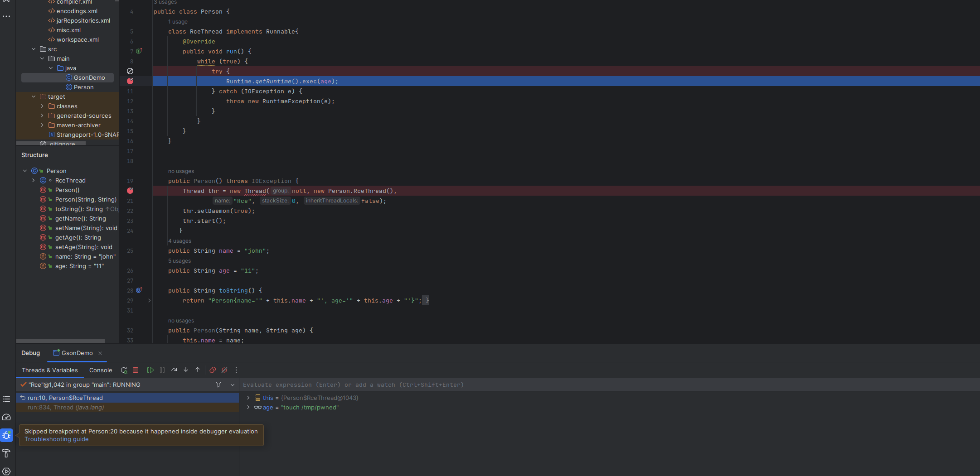Click the '5 usages' hint above age field
Screen dimensions: 980x476
click(180, 261)
